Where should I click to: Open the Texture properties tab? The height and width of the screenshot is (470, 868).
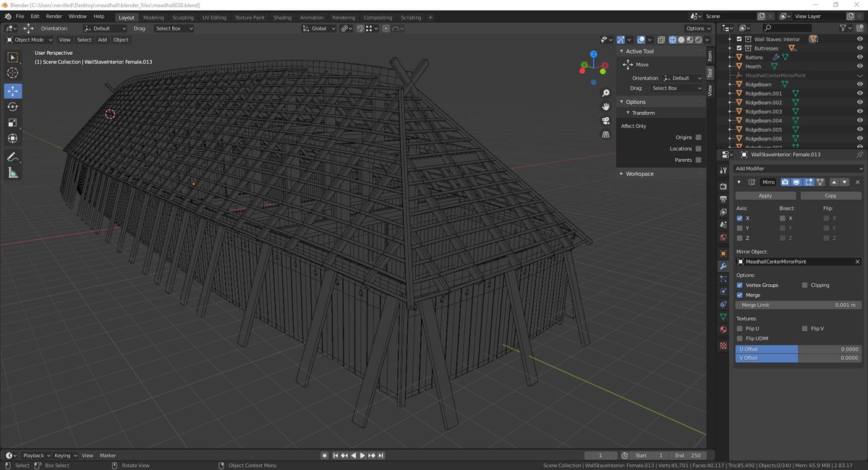[723, 346]
